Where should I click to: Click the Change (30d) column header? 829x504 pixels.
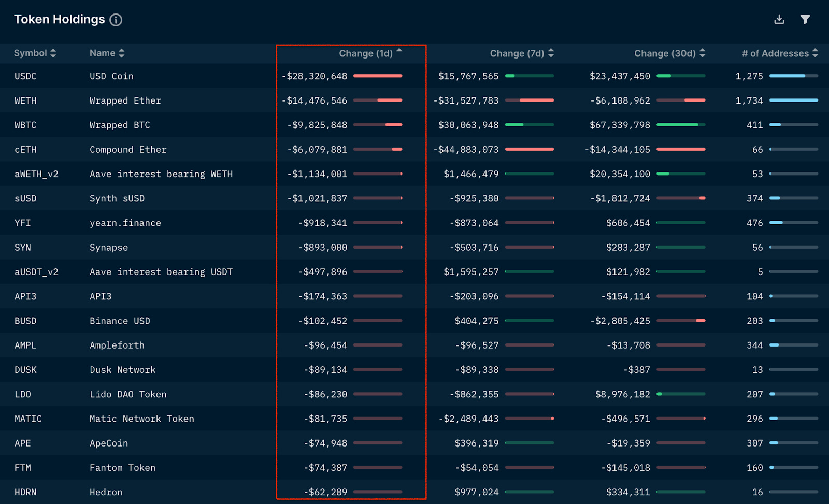pyautogui.click(x=665, y=53)
